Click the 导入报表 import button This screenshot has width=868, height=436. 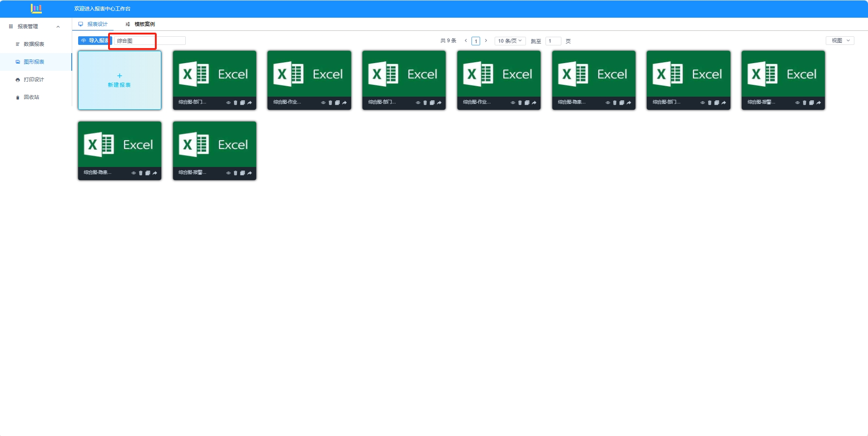click(94, 40)
